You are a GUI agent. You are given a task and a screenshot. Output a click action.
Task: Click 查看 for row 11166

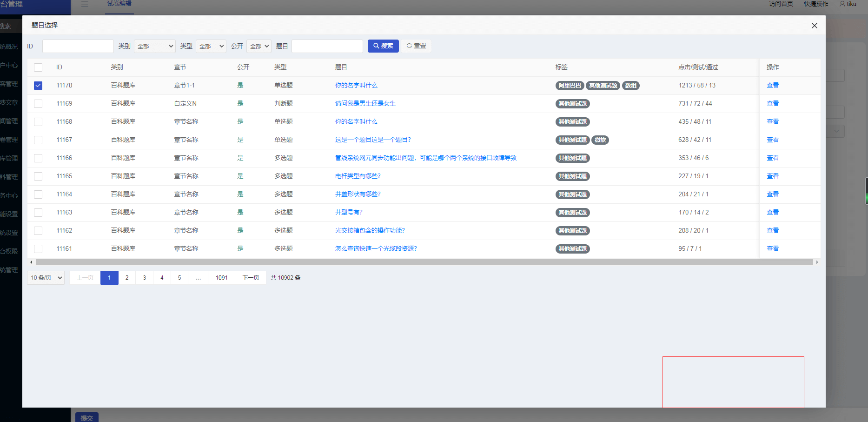coord(773,158)
